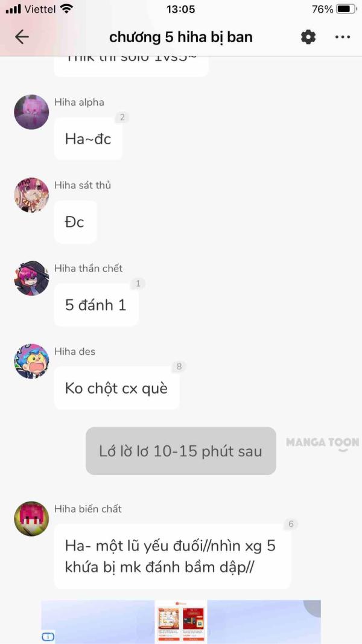Select the 'Ha~đc' chat bubble
The width and height of the screenshot is (362, 644).
click(88, 139)
